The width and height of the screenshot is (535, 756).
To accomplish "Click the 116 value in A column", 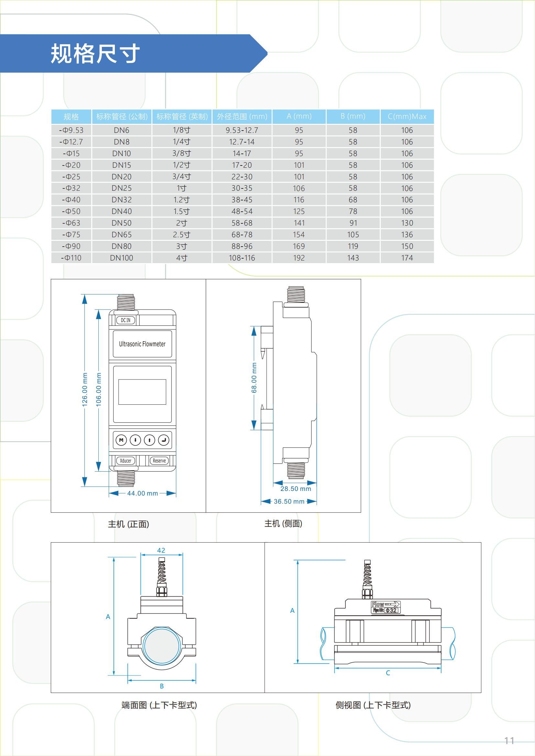I will click(x=299, y=200).
